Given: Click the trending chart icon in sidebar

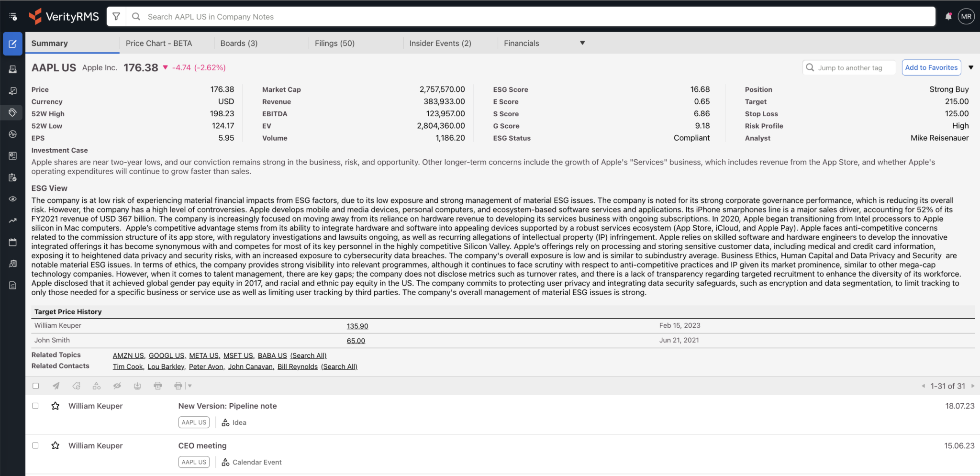Looking at the screenshot, I should [x=12, y=221].
